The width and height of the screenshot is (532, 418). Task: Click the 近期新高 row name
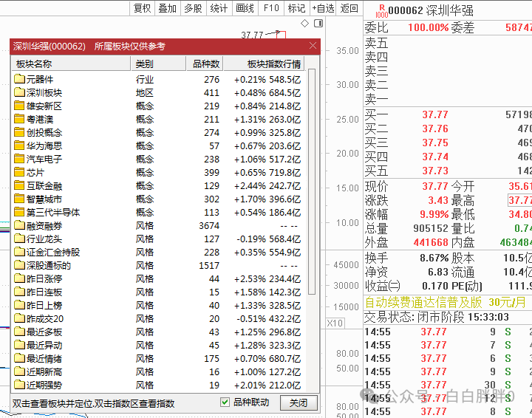[44, 372]
